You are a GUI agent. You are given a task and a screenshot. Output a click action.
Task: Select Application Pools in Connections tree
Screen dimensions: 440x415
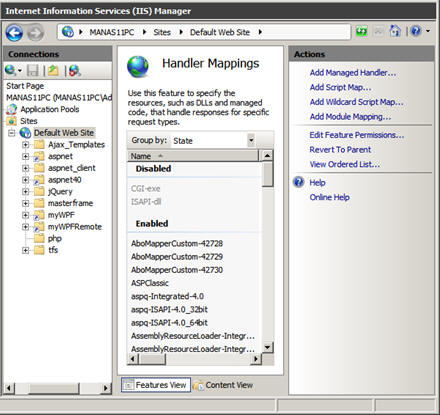pyautogui.click(x=50, y=109)
